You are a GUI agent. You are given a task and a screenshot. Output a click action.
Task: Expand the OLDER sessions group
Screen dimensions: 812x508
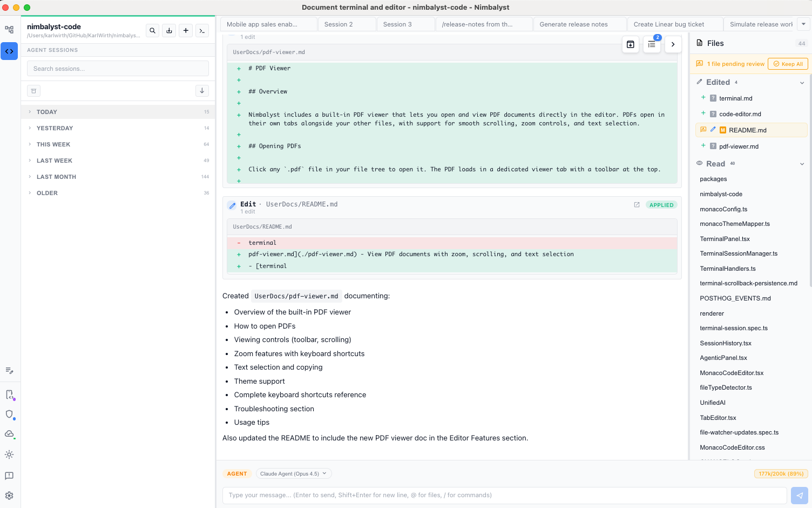tap(118, 193)
